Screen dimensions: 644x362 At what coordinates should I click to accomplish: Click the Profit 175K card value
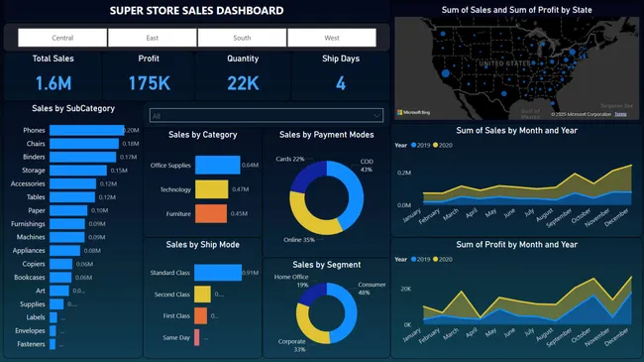(x=149, y=83)
